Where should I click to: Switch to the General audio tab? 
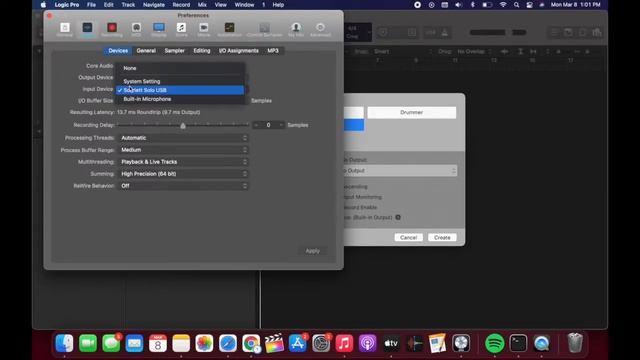click(x=146, y=51)
